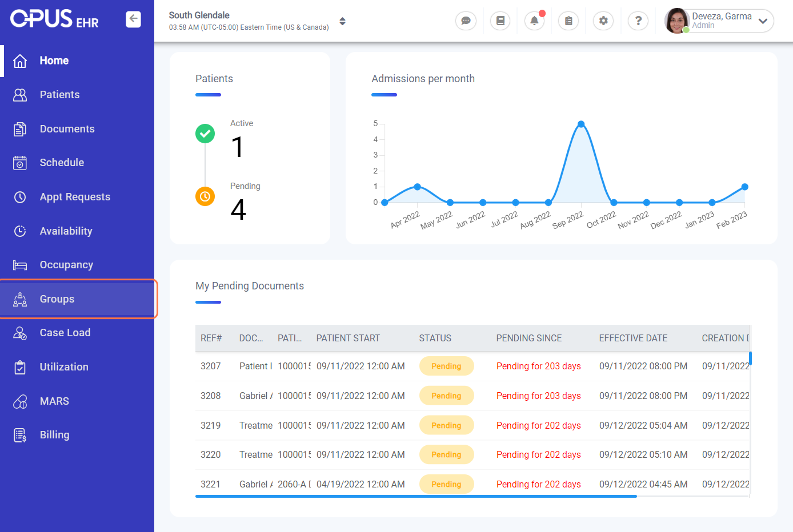Click the Apr 2022 chart data point
The width and height of the screenshot is (793, 532).
point(418,187)
